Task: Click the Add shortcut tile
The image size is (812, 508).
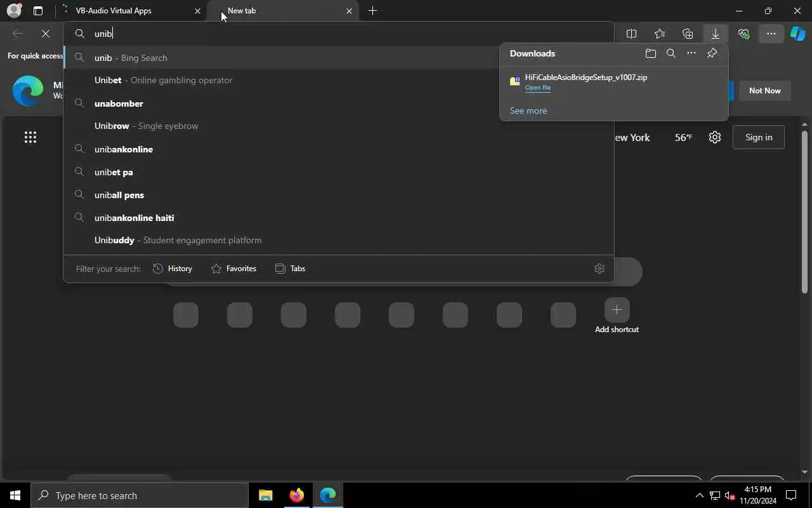Action: [617, 316]
